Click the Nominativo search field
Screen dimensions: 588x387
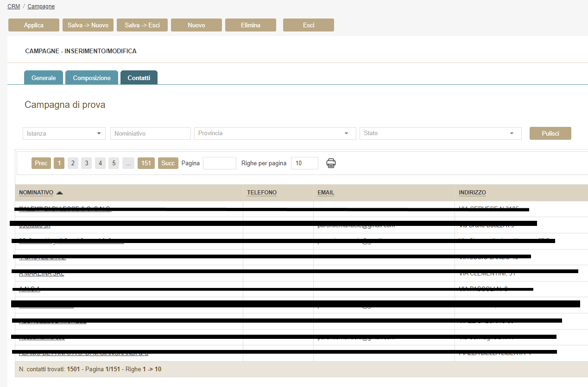click(150, 133)
